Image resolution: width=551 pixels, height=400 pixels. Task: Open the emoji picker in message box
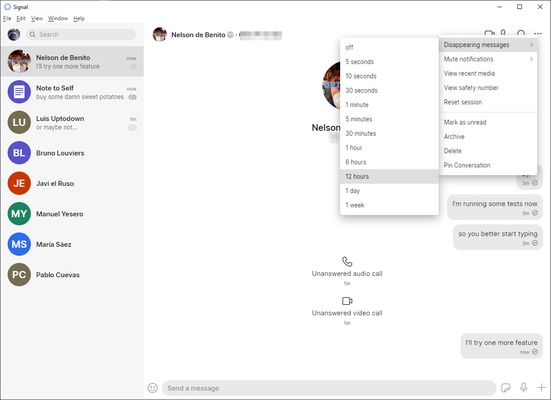click(x=153, y=388)
